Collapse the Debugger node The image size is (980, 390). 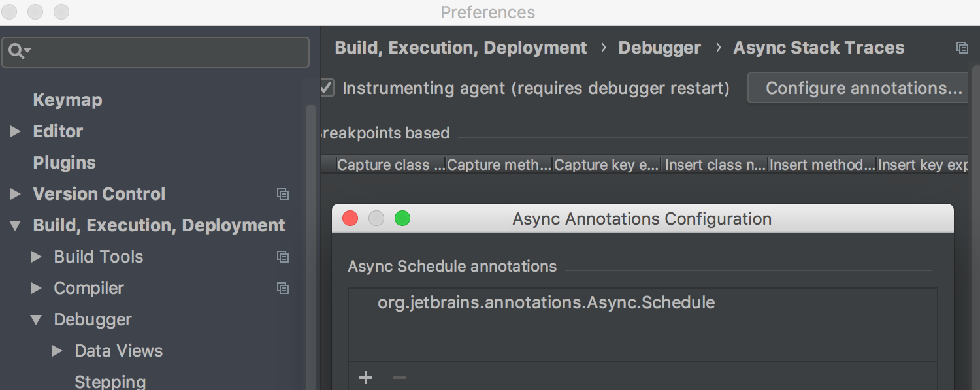37,319
